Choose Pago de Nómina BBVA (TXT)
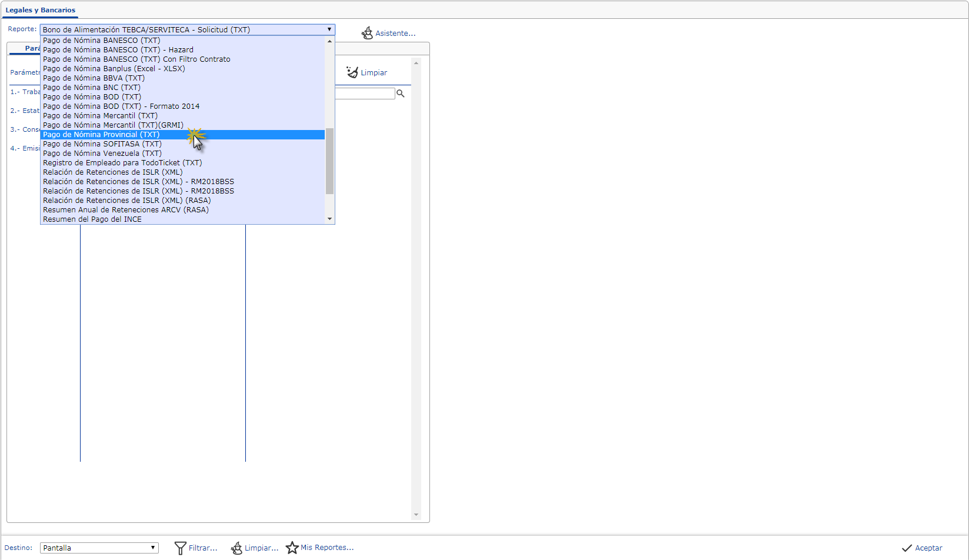The height and width of the screenshot is (560, 970). pos(182,78)
